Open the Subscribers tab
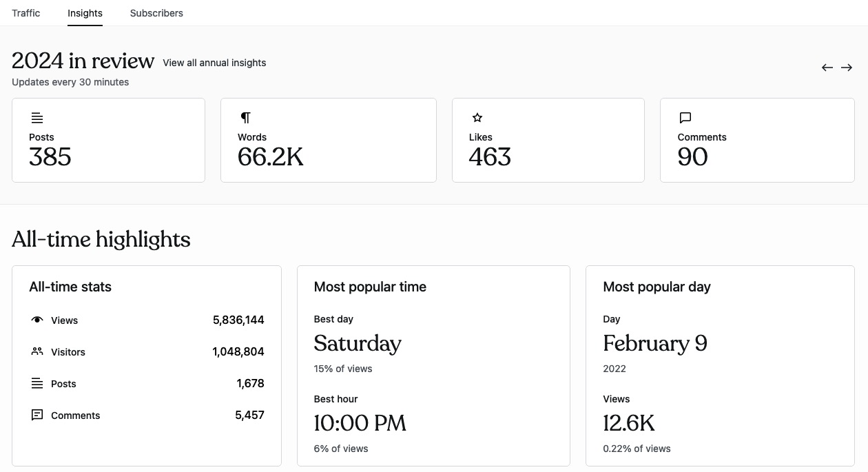This screenshot has width=868, height=472. 156,13
